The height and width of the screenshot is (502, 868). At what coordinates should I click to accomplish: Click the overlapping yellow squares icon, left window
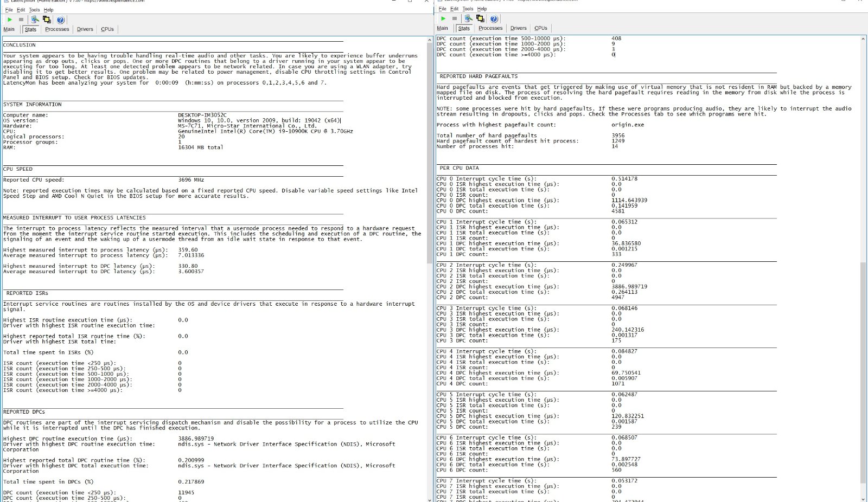click(x=47, y=20)
